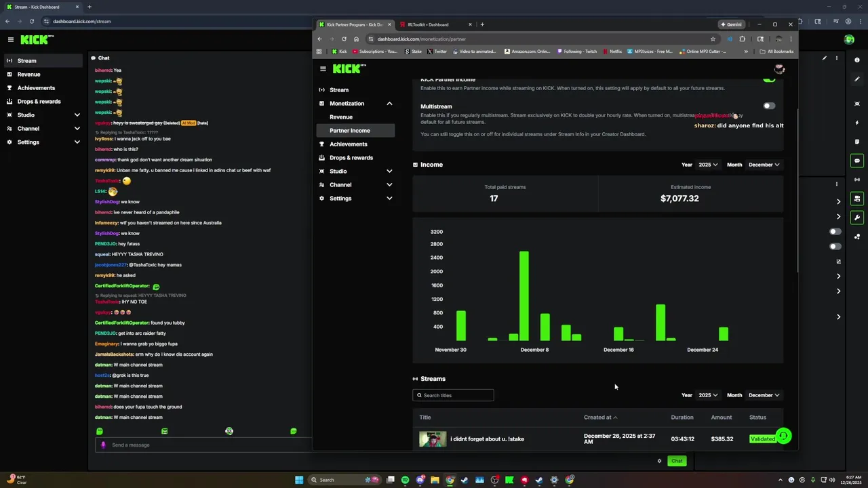Toggle the upper switch in background right panel

point(835,231)
